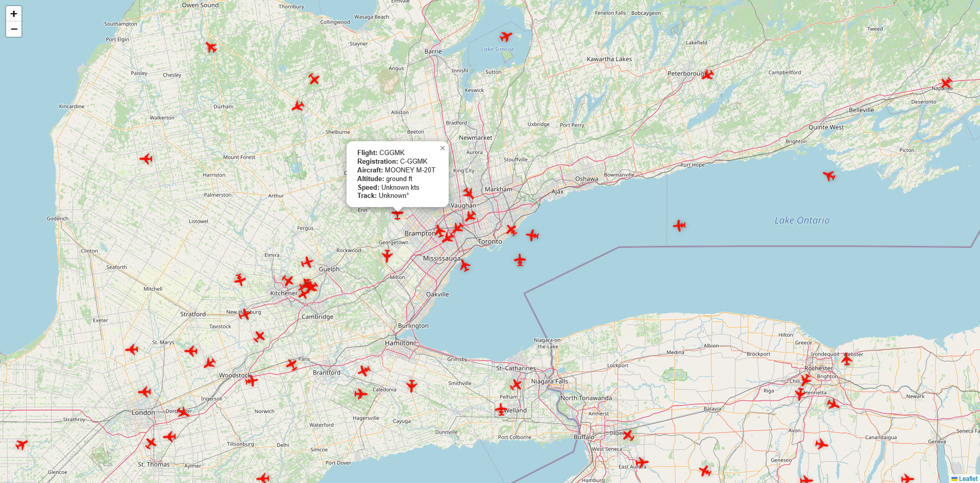Select the plane west of Mount Forest

pyautogui.click(x=146, y=159)
